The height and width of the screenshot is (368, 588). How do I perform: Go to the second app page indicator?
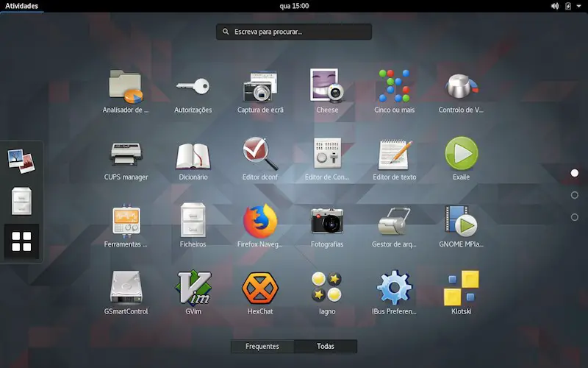click(575, 195)
